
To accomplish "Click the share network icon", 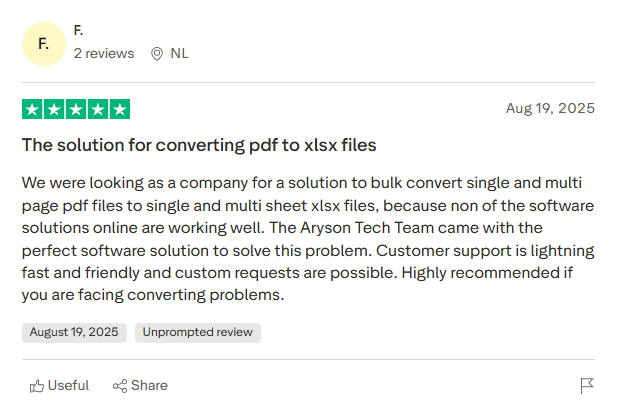I will [x=120, y=386].
